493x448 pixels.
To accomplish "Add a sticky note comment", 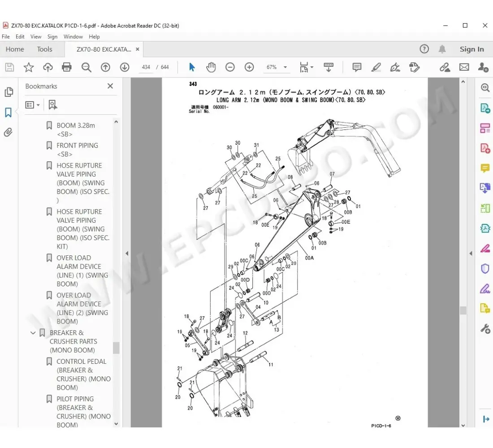I will tap(357, 67).
